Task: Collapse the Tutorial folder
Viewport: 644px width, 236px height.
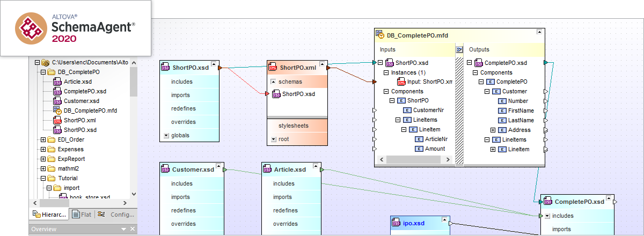Action: pyautogui.click(x=43, y=178)
